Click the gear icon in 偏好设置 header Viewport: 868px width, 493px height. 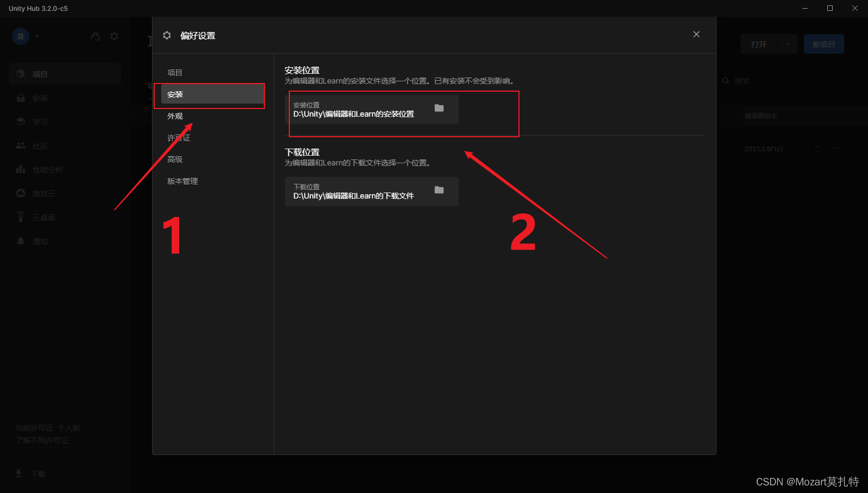(167, 35)
